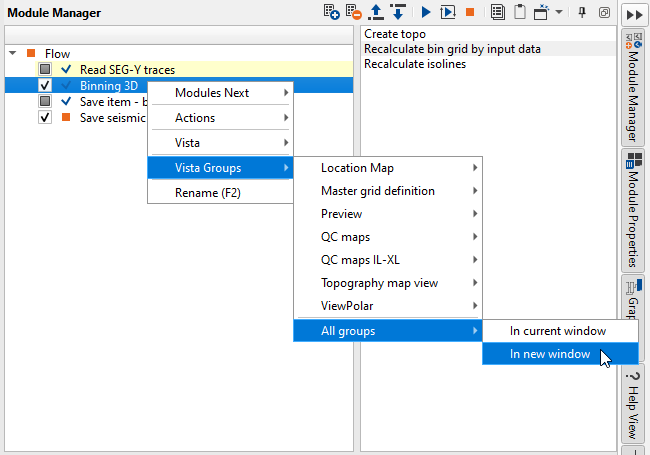
Task: Click the clipboard paste icon in toolbar
Action: (x=520, y=12)
